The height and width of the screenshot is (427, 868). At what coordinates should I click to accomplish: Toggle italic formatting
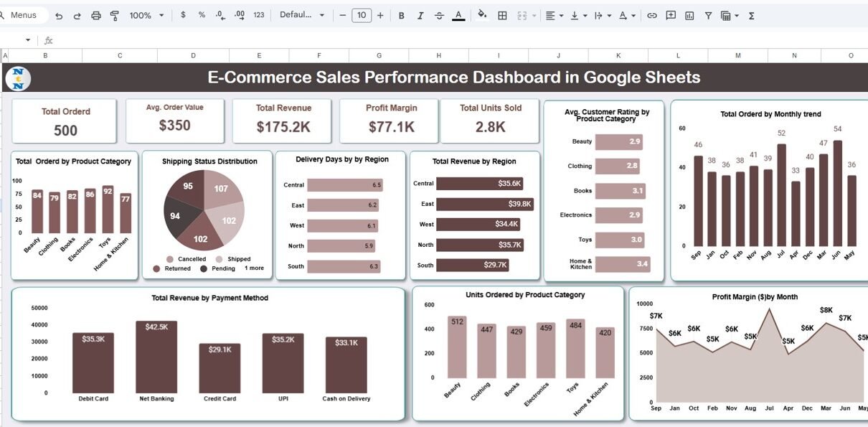420,15
